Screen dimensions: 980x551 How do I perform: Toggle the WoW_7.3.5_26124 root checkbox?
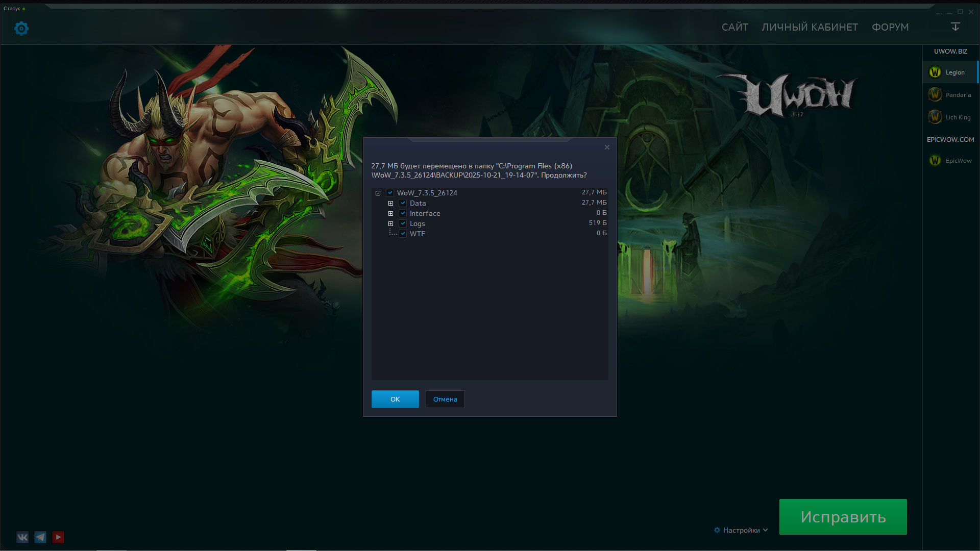(390, 193)
